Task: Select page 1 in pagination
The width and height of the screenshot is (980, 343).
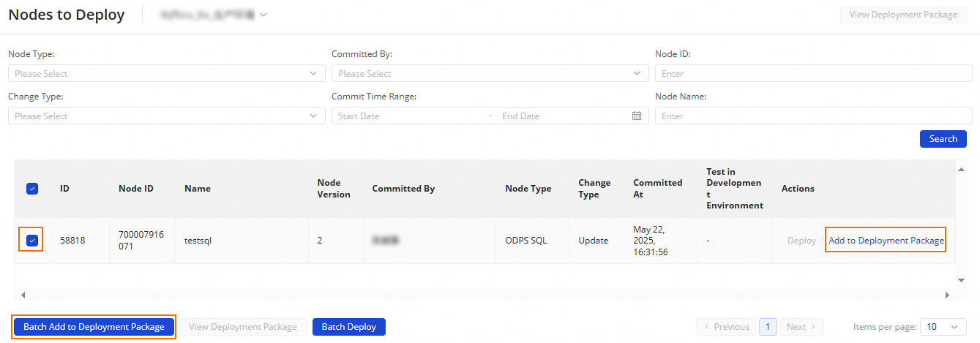Action: (x=768, y=327)
